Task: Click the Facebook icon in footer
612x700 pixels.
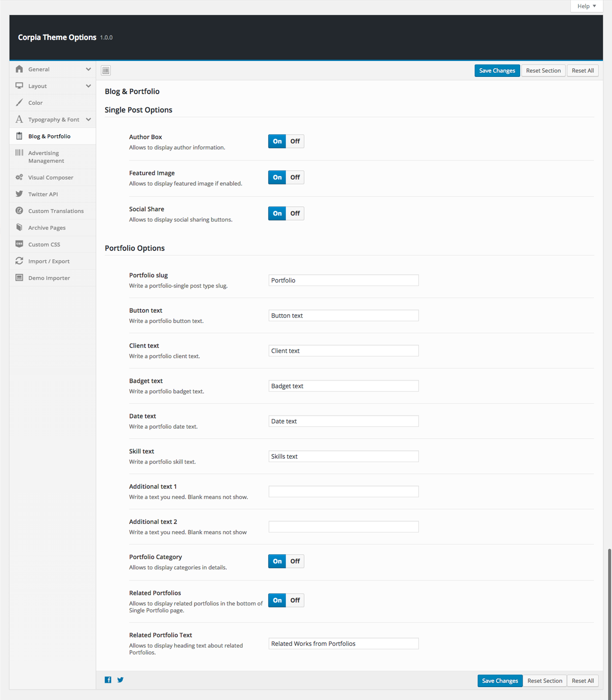Action: coord(108,680)
